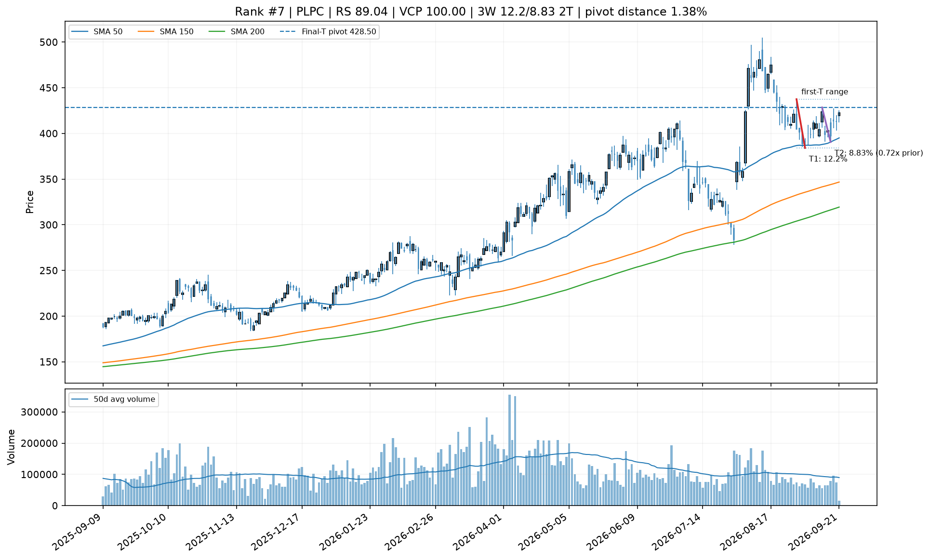The width and height of the screenshot is (930, 560).
Task: Click the Volume axis label
Action: (x=12, y=447)
